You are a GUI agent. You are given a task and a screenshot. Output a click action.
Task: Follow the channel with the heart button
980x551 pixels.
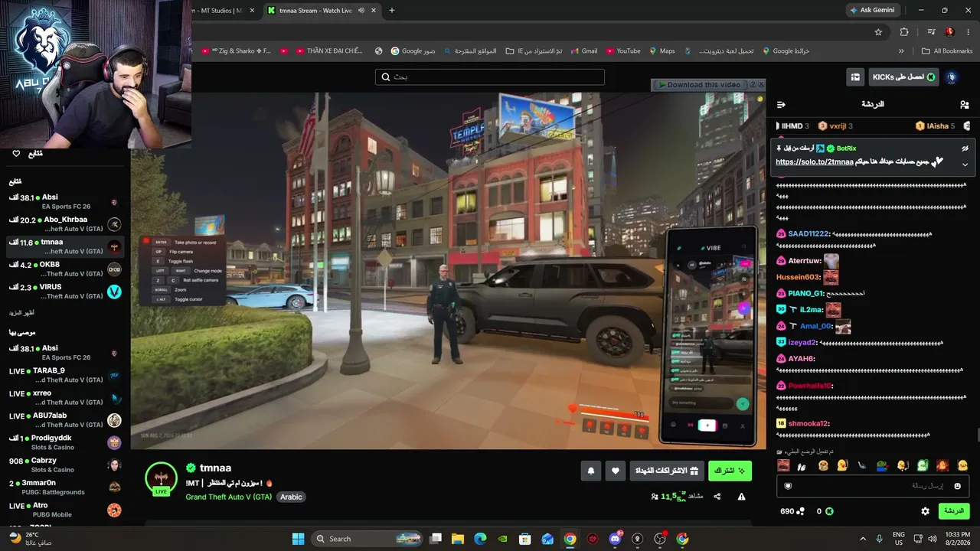(616, 471)
